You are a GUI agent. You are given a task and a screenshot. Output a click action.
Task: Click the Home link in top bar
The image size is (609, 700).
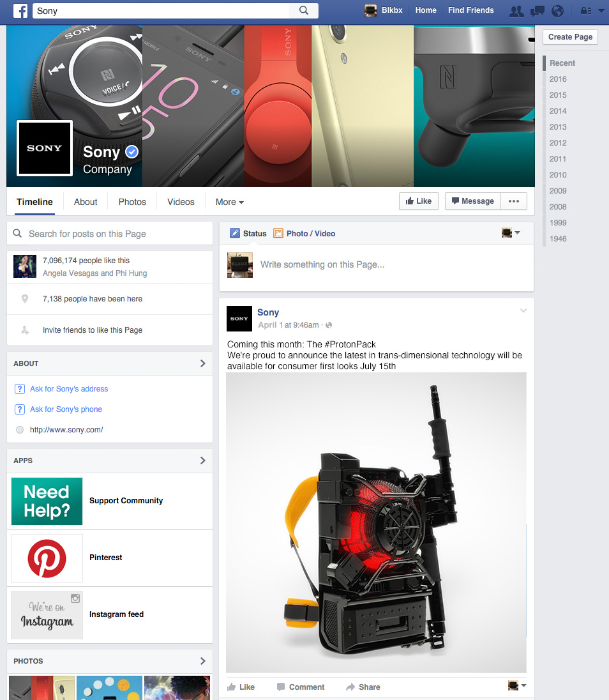(x=426, y=10)
